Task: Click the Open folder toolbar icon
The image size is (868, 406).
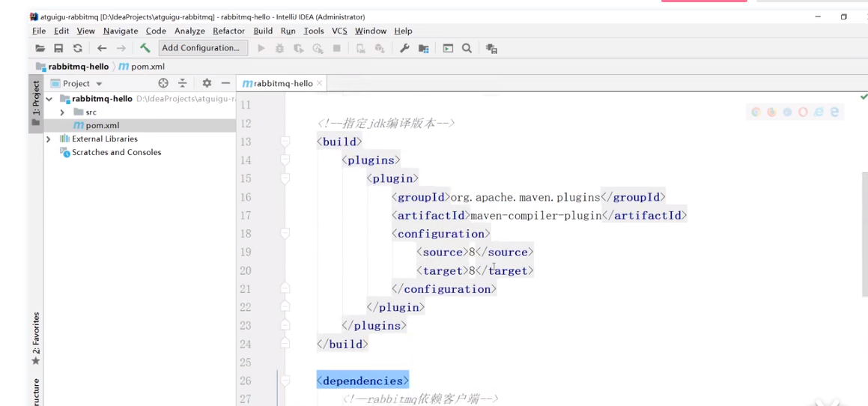Action: [40, 48]
